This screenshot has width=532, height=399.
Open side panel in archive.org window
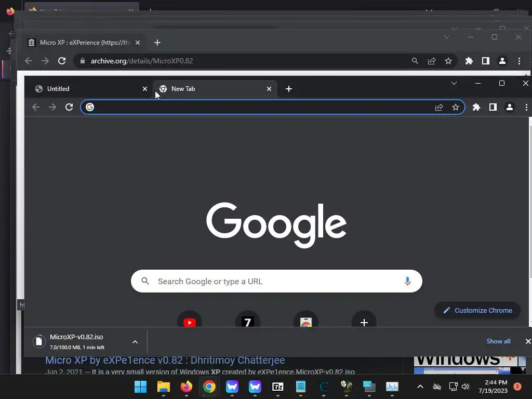(x=486, y=61)
